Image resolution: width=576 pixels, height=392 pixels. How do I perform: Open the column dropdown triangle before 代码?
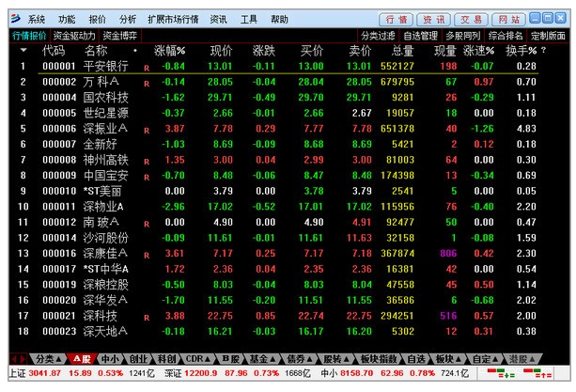point(23,50)
